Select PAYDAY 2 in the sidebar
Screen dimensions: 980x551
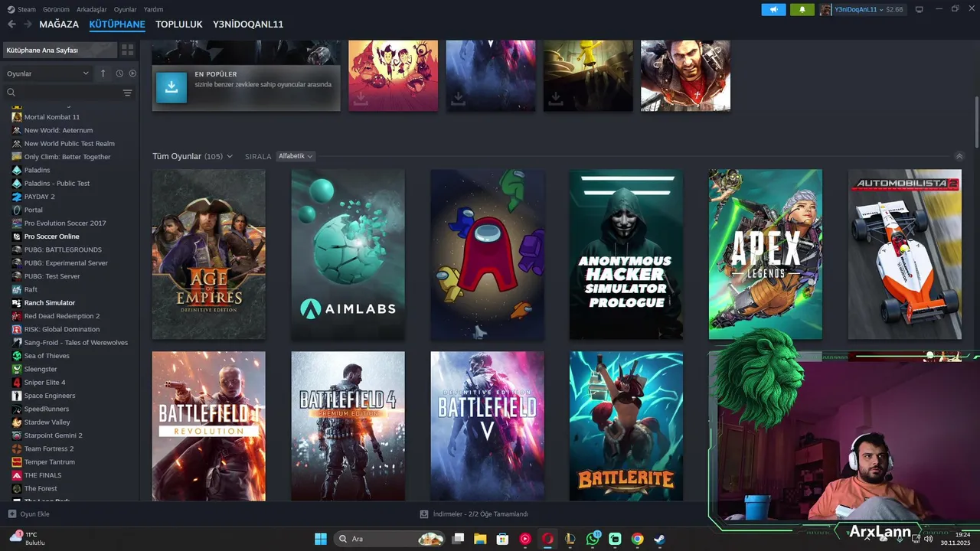40,197
